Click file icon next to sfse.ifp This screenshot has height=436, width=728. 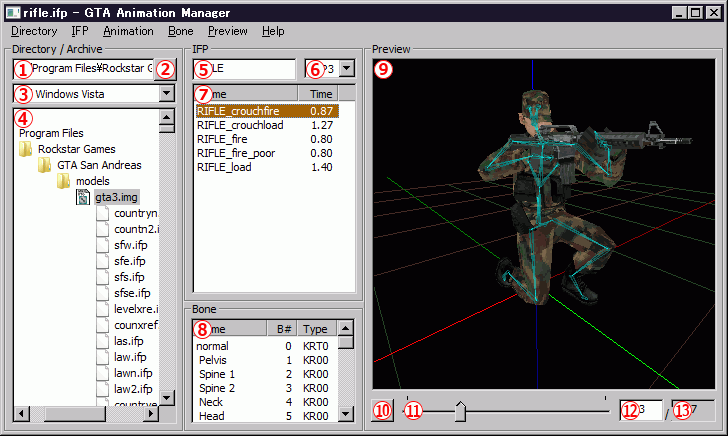(103, 293)
